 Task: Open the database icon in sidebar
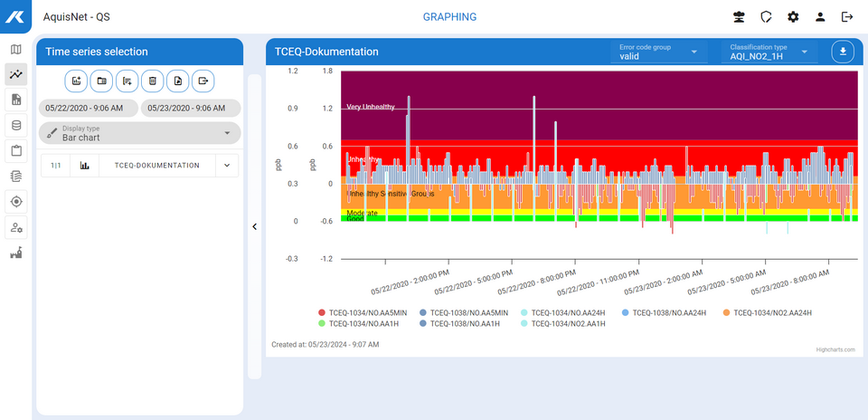click(x=15, y=125)
